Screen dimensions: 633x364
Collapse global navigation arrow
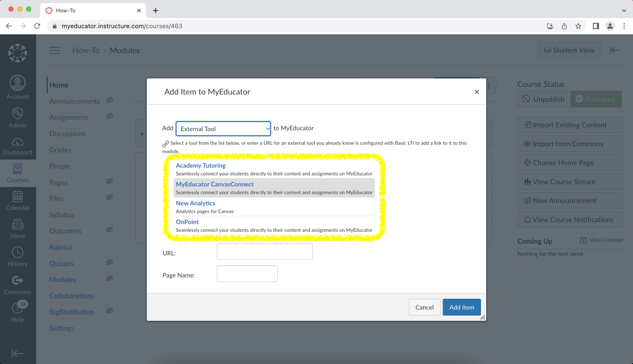click(18, 353)
